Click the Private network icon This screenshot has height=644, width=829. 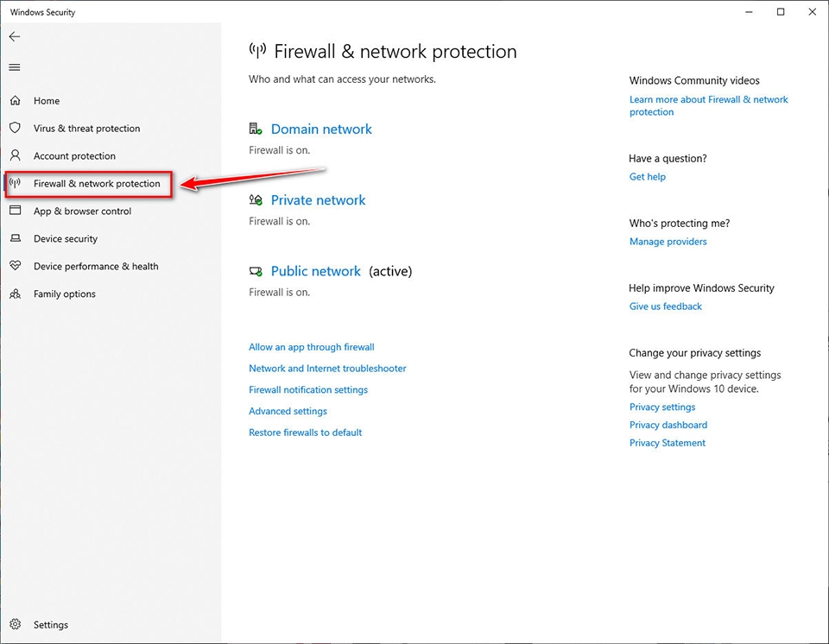pyautogui.click(x=256, y=199)
